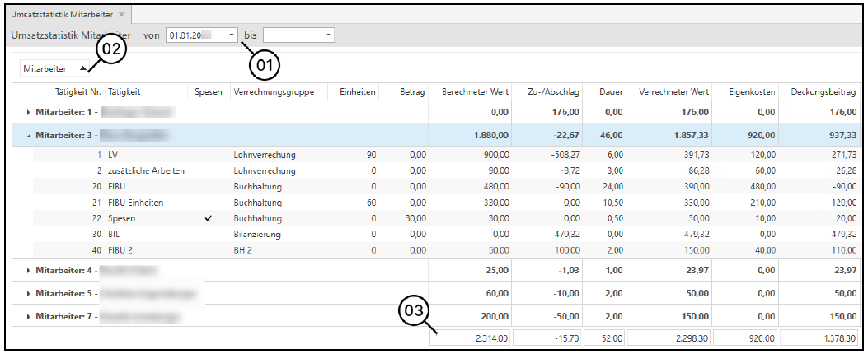Open the 'bis' date dropdown

click(x=329, y=35)
